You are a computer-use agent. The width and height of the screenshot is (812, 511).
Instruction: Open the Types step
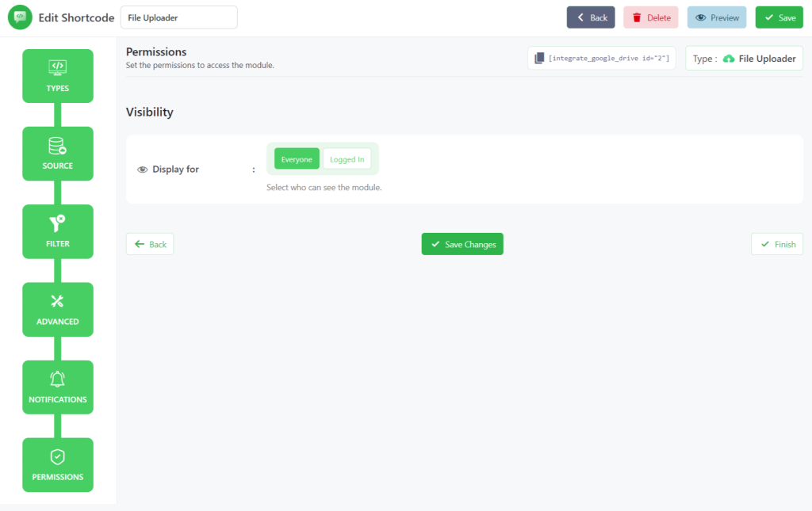57,76
